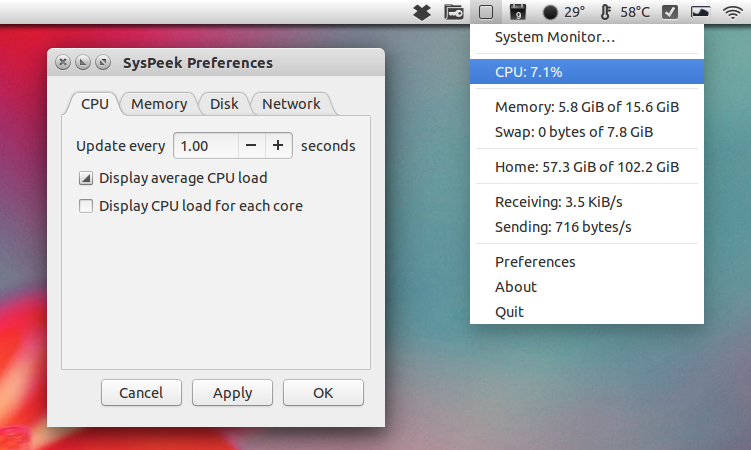Click the checkmark indicator in top panel
This screenshot has width=751, height=450.
click(670, 12)
